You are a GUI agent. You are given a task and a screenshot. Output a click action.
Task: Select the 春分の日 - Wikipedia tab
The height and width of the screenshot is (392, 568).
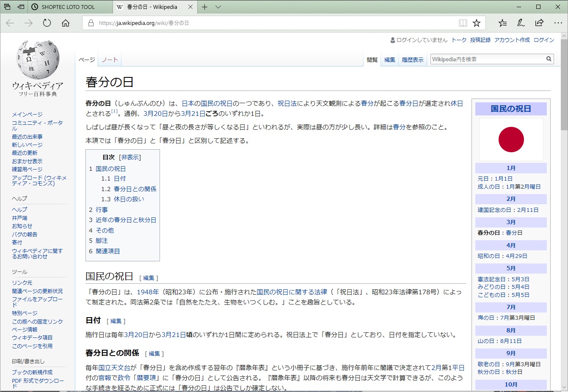tap(152, 7)
